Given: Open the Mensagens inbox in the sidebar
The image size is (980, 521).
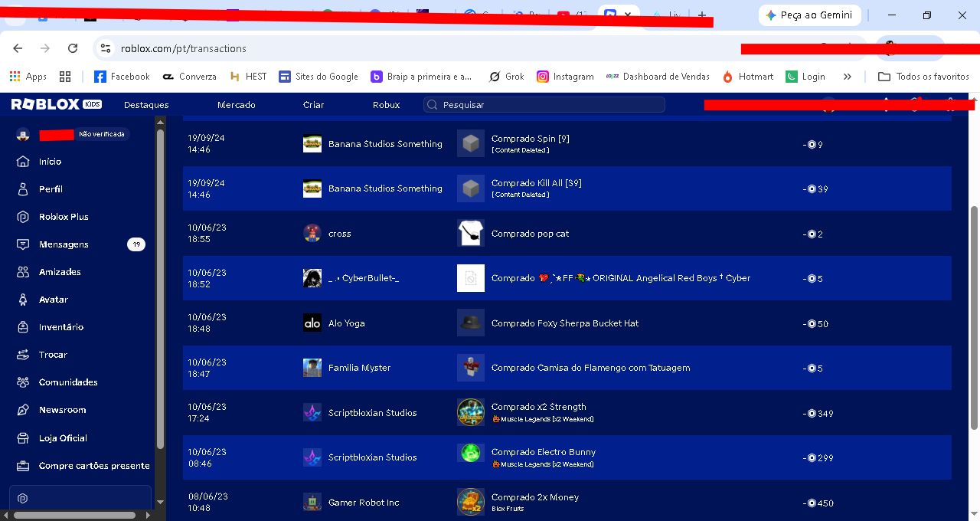Looking at the screenshot, I should 64,244.
